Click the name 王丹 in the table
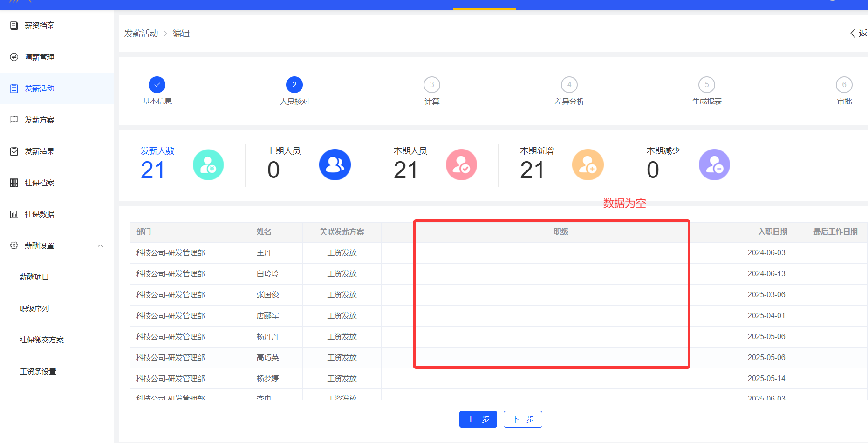 pyautogui.click(x=264, y=253)
